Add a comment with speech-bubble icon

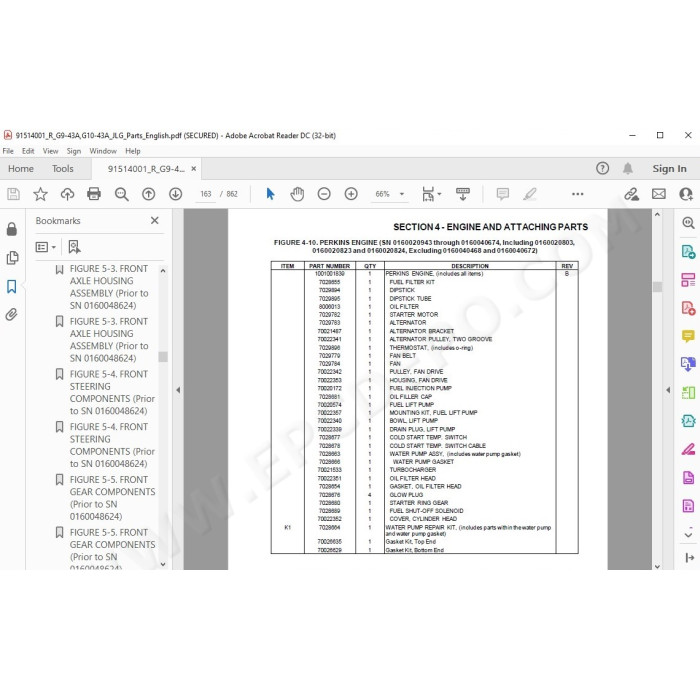[503, 194]
